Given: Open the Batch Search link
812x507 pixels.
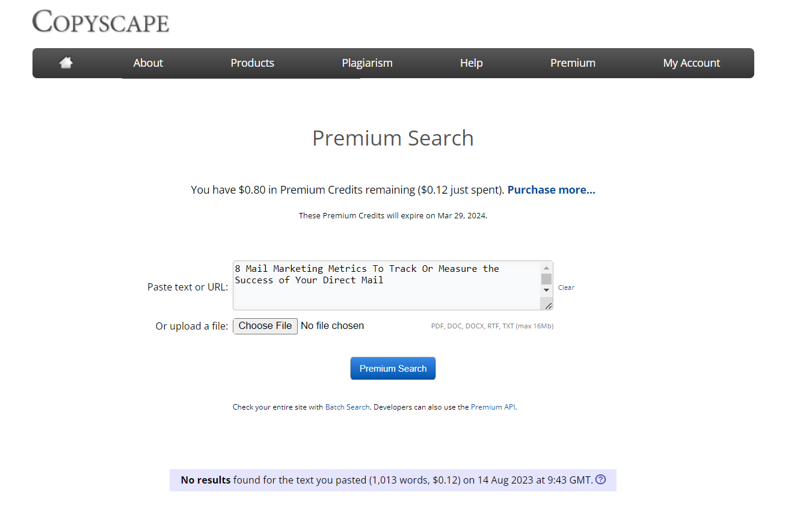Looking at the screenshot, I should tap(347, 407).
